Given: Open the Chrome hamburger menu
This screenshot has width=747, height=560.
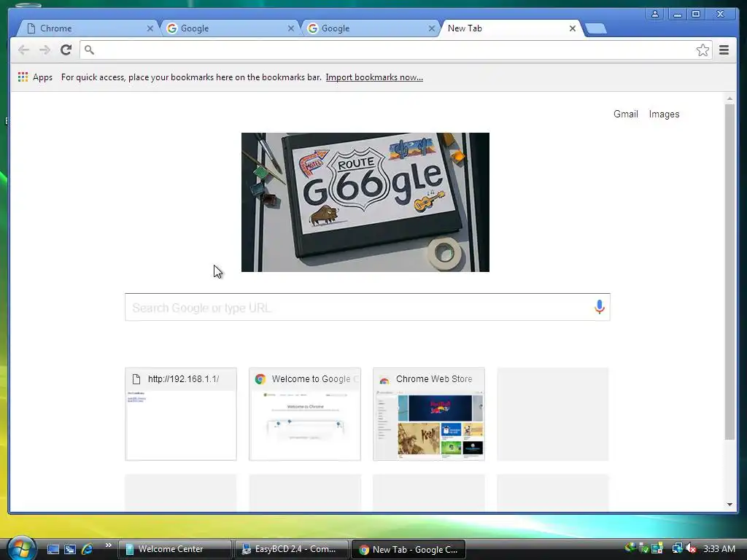Looking at the screenshot, I should point(724,50).
